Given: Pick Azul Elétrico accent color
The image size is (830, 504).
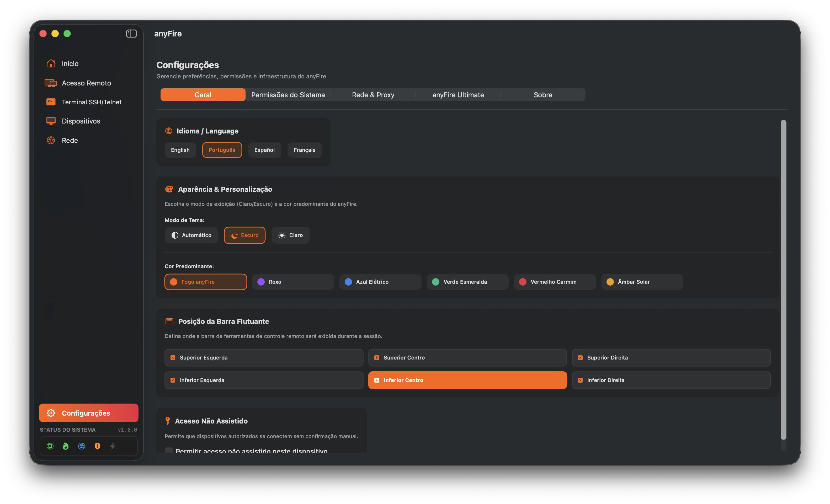Looking at the screenshot, I should 380,282.
